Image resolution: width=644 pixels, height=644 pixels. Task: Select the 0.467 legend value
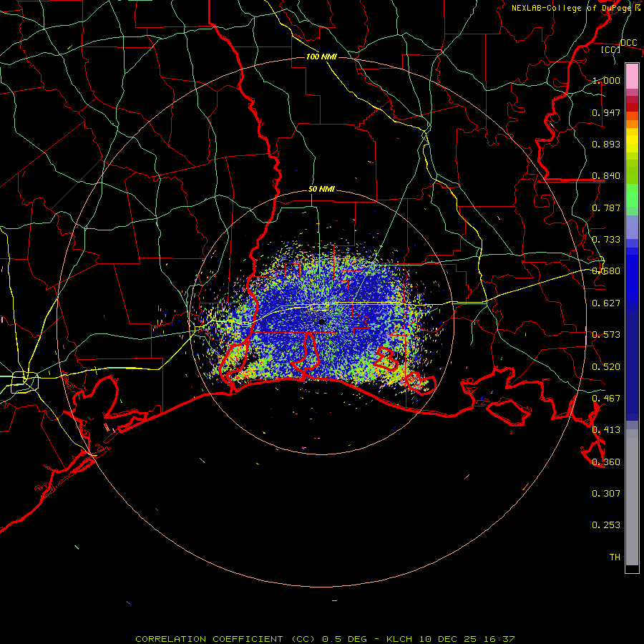pyautogui.click(x=606, y=399)
